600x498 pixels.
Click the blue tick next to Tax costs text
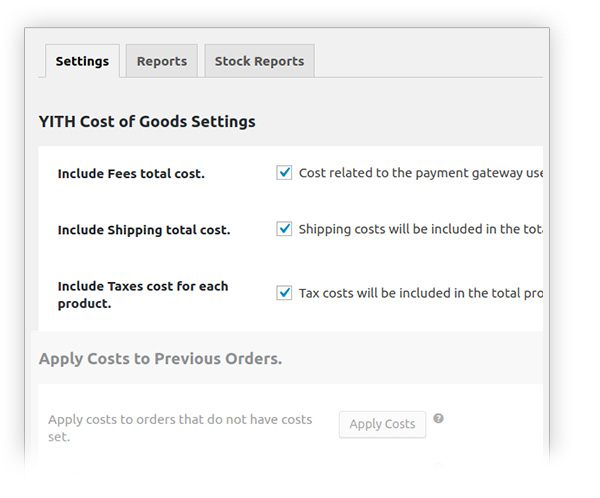(x=284, y=292)
